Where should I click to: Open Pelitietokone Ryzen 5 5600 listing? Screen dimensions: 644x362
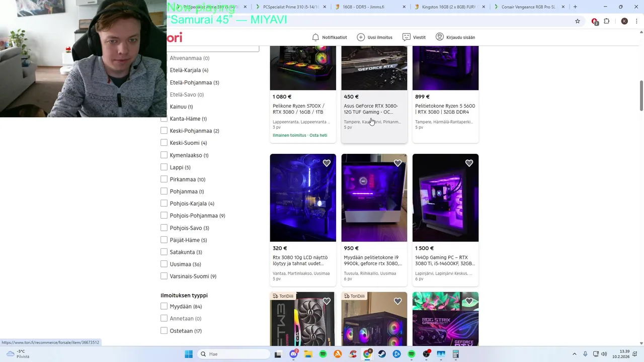pyautogui.click(x=445, y=109)
